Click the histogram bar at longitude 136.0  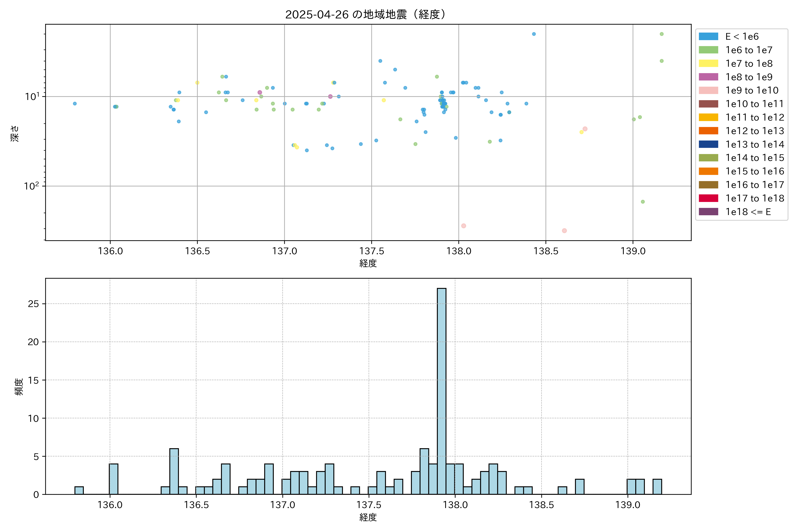pos(114,479)
